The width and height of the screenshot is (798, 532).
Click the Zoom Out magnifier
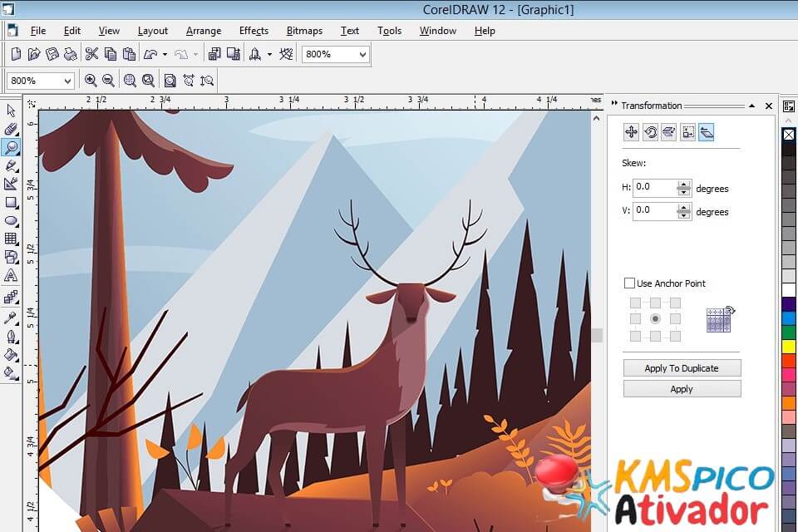(108, 81)
